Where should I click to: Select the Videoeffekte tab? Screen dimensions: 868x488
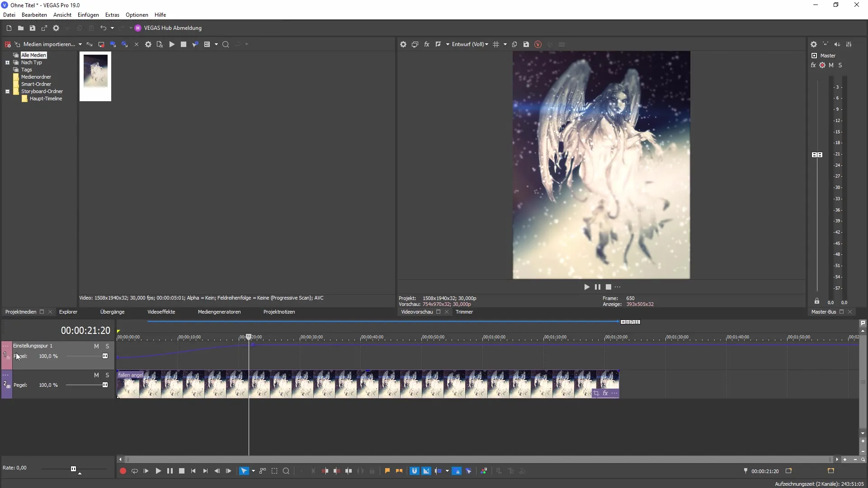point(161,311)
